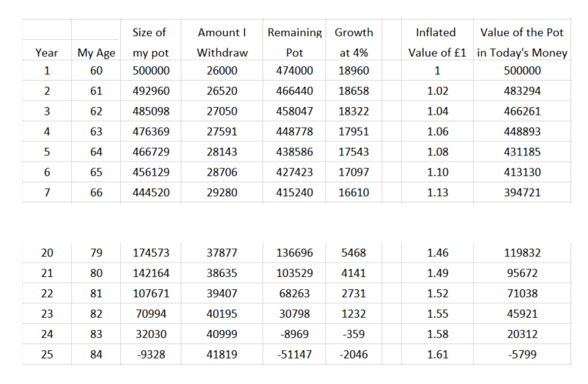This screenshot has width=588, height=384.
Task: Click the "My Age" header cell
Action: [96, 53]
